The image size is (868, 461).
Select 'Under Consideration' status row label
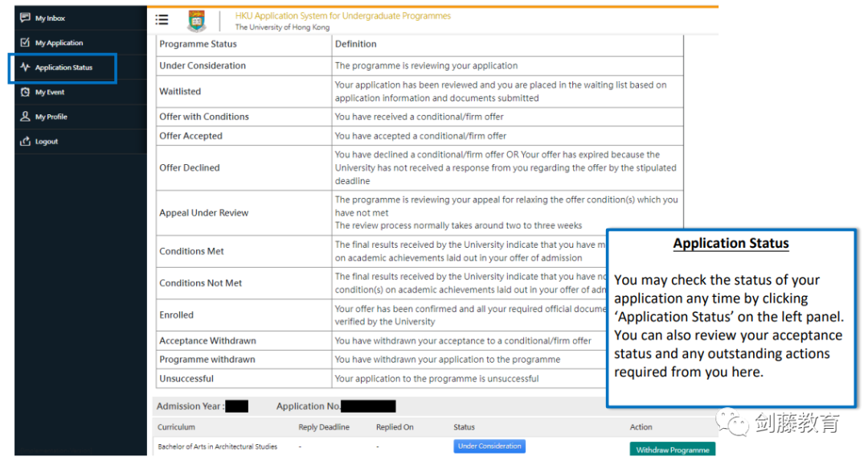pos(203,65)
